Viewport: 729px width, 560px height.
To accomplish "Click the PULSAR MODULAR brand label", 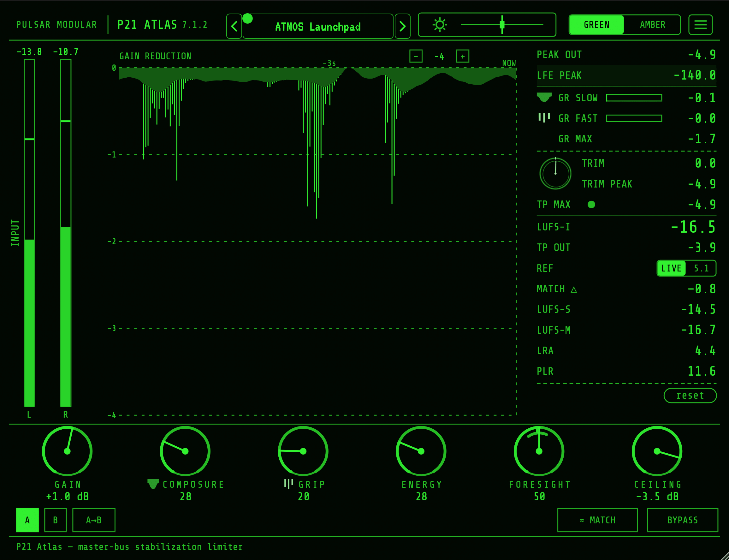I will pyautogui.click(x=56, y=25).
